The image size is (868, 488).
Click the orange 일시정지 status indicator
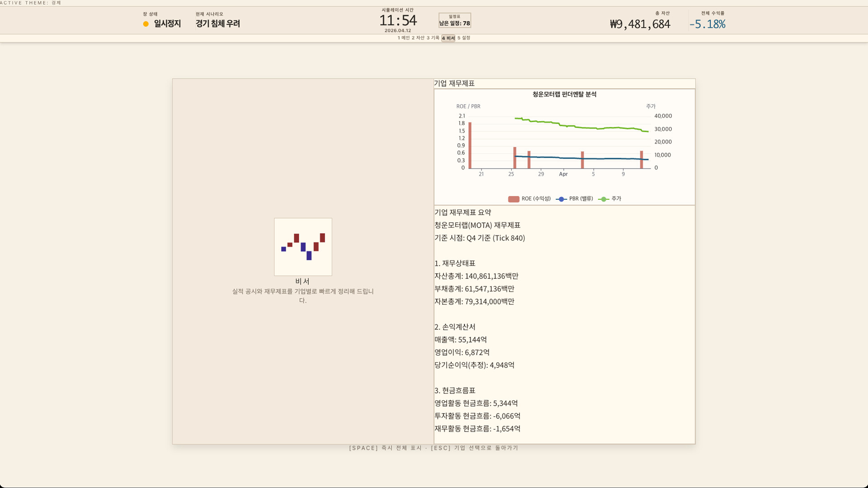pos(145,23)
